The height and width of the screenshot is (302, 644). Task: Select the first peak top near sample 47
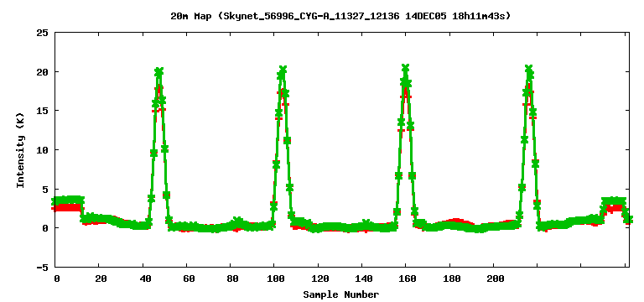(159, 71)
